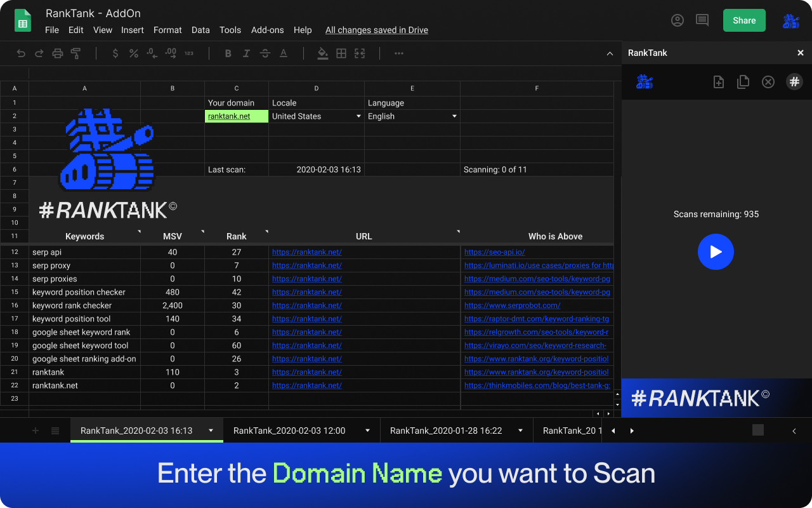Image resolution: width=812 pixels, height=508 pixels.
Task: Open the more number formats (123) menu
Action: tap(189, 53)
